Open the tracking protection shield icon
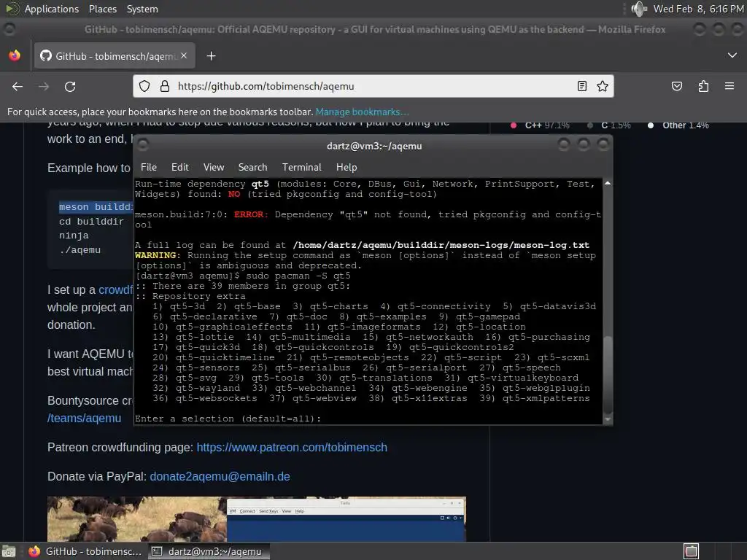Screen dimensions: 747x560 [x=144, y=86]
